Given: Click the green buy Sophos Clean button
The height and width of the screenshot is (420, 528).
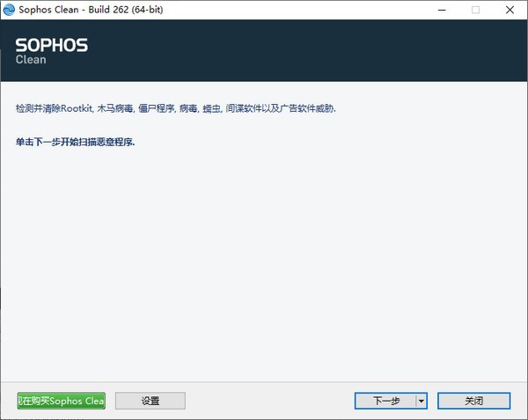Looking at the screenshot, I should pyautogui.click(x=61, y=401).
